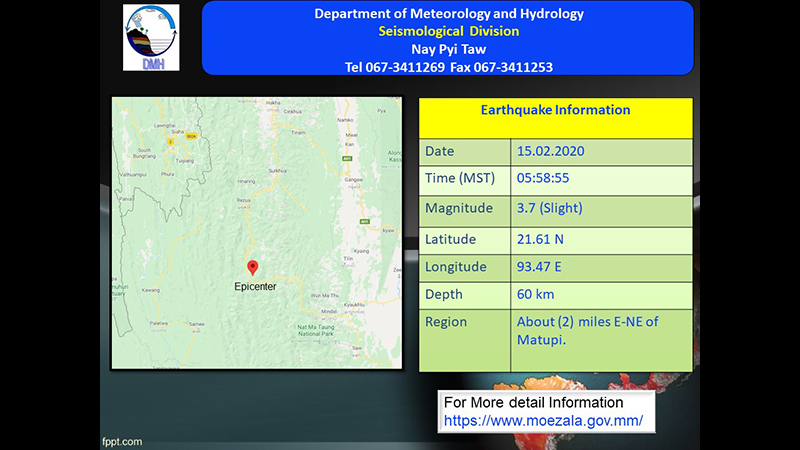Click the red epicenter map pin

pyautogui.click(x=253, y=268)
